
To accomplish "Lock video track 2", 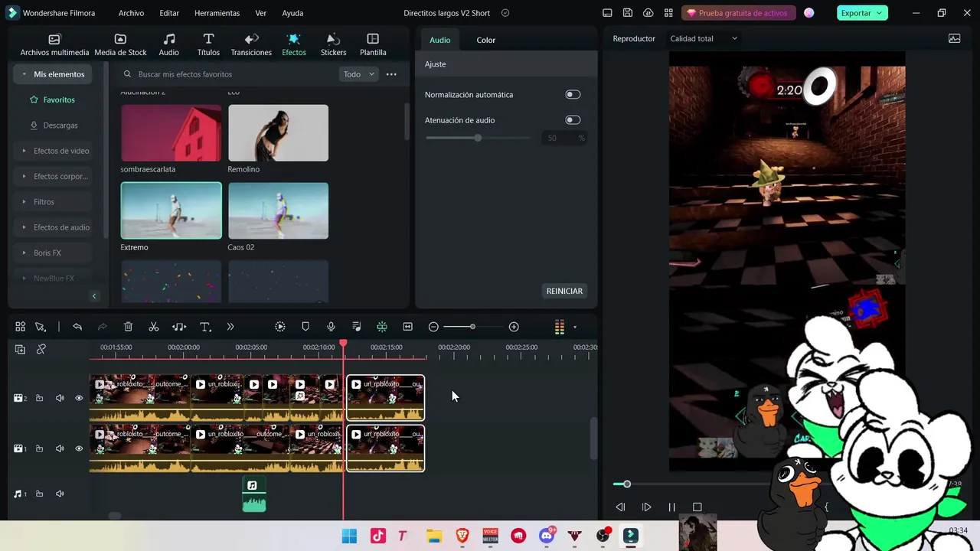I will tap(39, 398).
